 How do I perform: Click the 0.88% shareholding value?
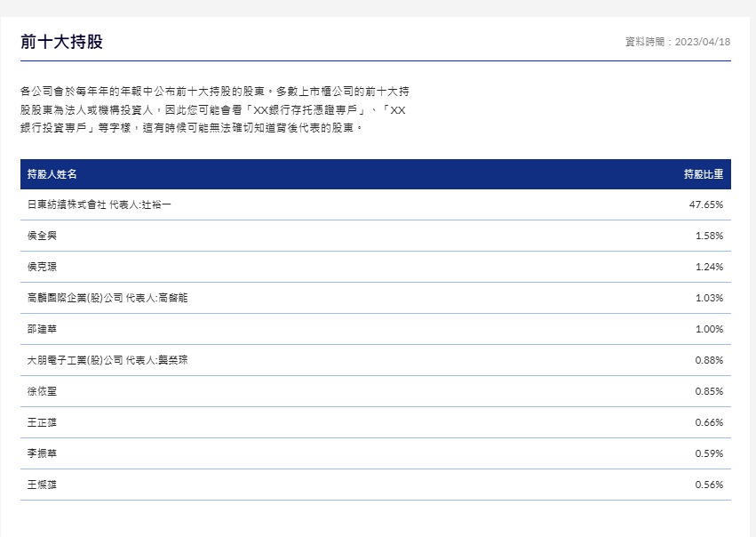[709, 360]
